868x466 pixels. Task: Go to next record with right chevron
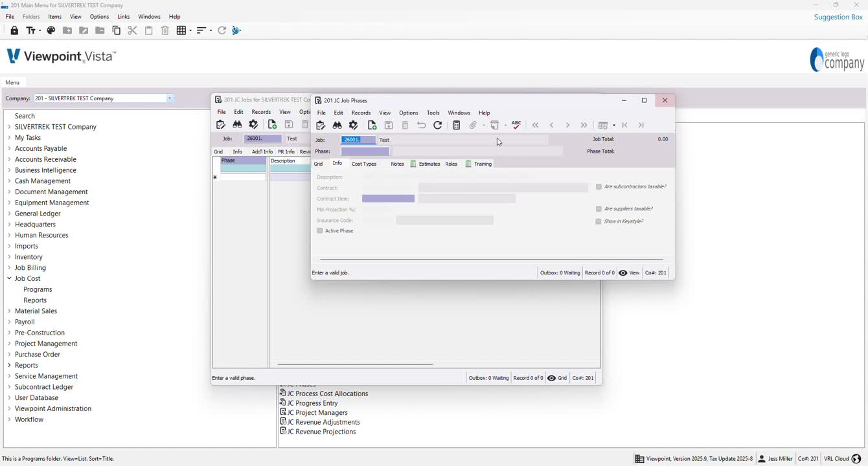tap(567, 126)
